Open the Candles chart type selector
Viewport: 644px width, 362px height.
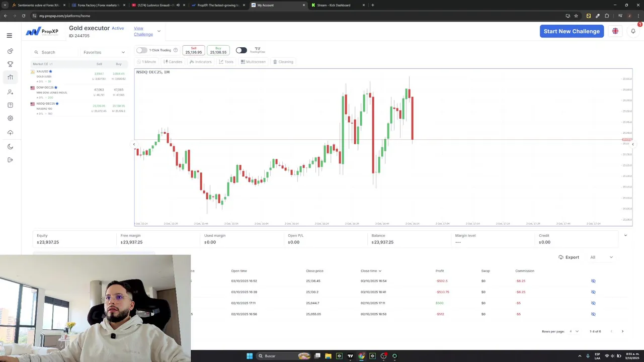point(173,62)
